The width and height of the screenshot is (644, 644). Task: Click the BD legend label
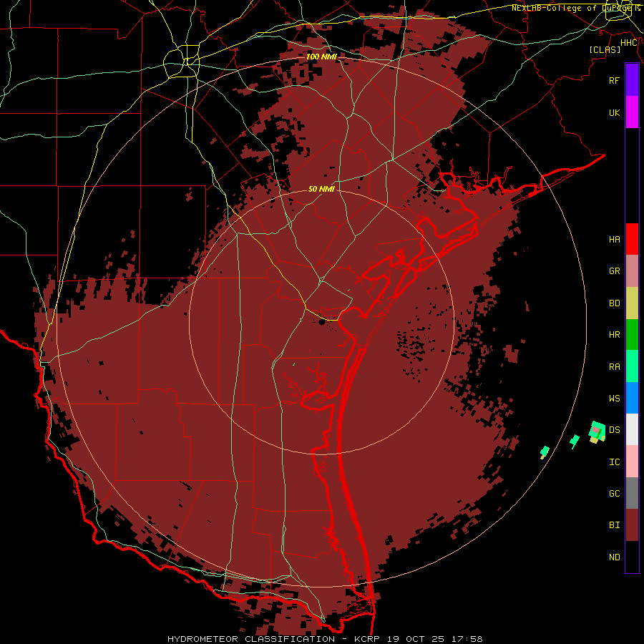[x=614, y=303]
